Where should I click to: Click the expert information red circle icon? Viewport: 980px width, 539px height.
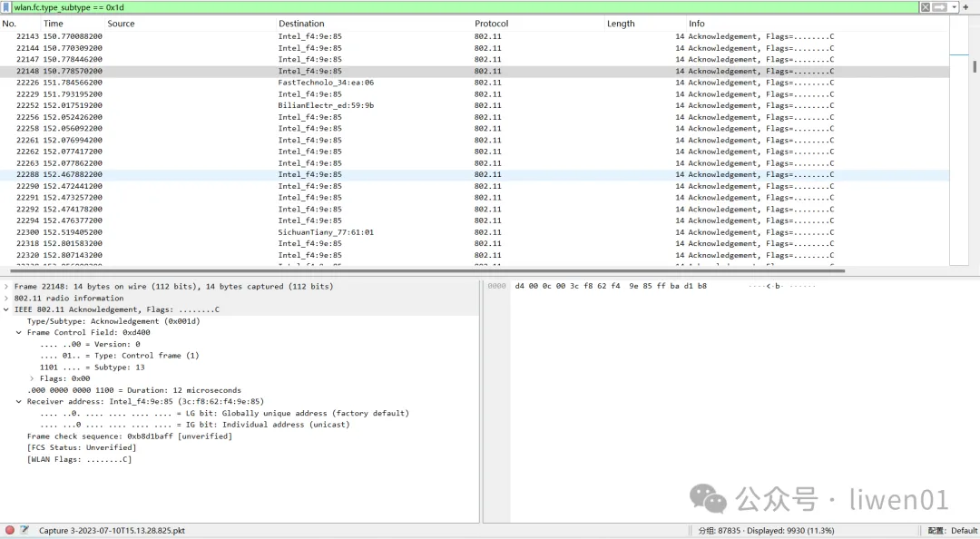pyautogui.click(x=10, y=530)
